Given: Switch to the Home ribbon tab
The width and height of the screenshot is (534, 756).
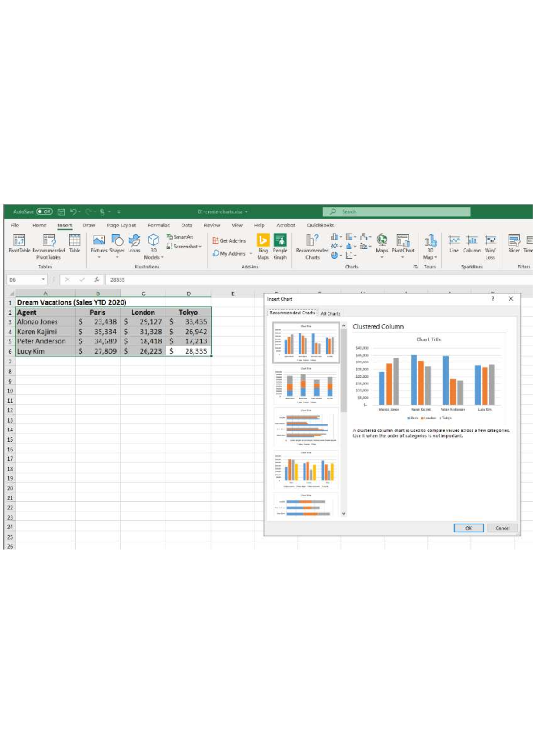Looking at the screenshot, I should [x=39, y=225].
